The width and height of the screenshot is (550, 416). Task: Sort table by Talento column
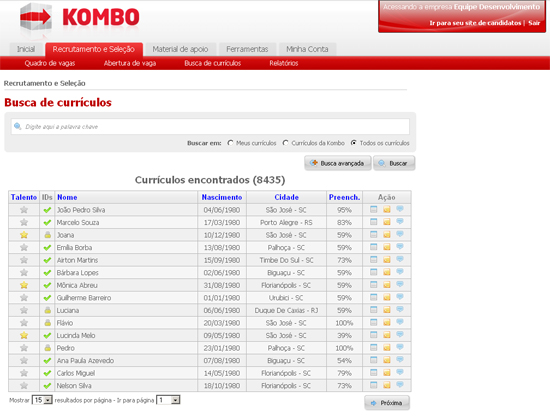[x=24, y=197]
